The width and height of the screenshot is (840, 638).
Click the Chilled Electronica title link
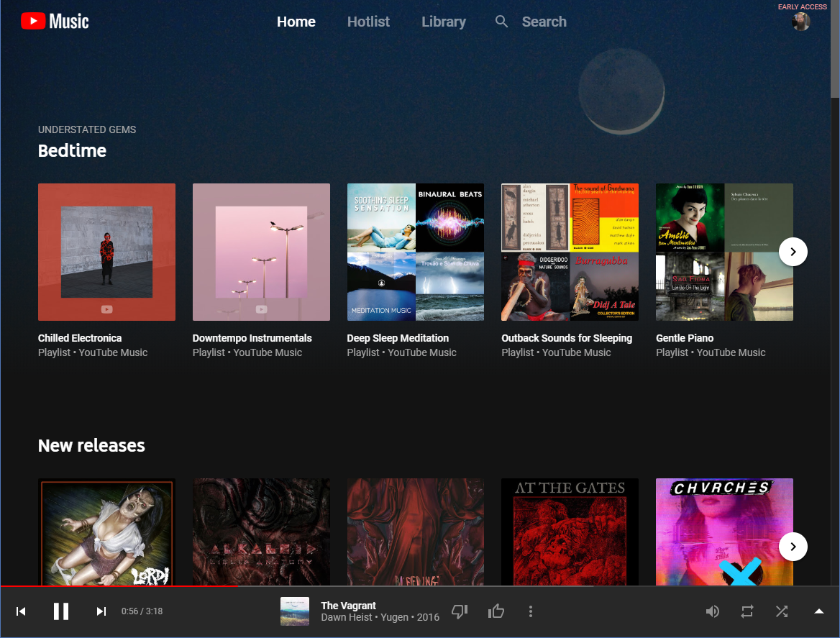[x=80, y=338]
